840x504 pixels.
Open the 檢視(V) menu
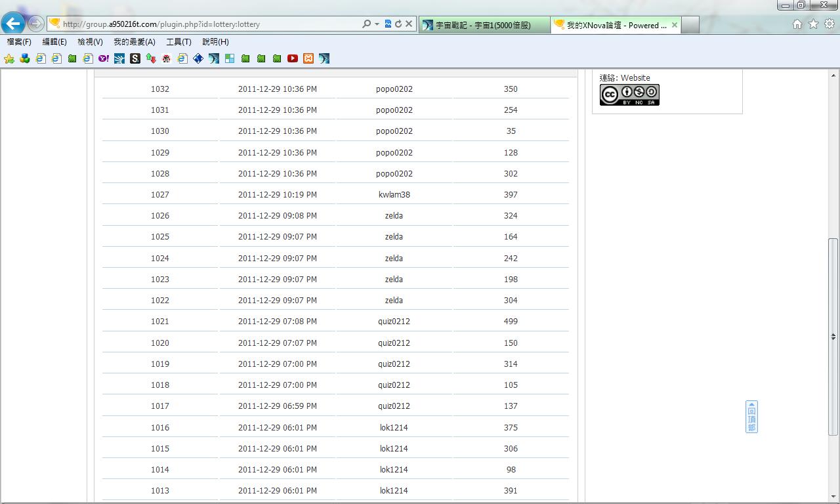click(90, 41)
